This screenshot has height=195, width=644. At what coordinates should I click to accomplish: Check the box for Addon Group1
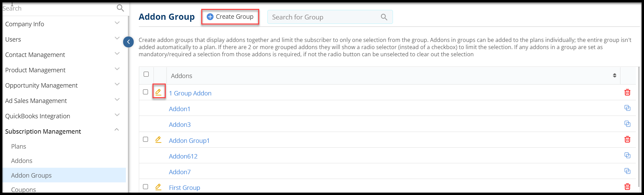(x=146, y=139)
